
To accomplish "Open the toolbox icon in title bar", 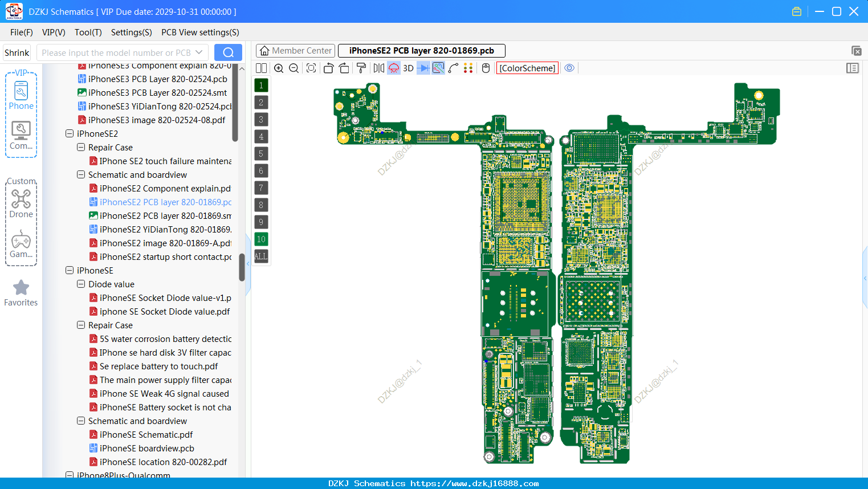I will point(797,11).
